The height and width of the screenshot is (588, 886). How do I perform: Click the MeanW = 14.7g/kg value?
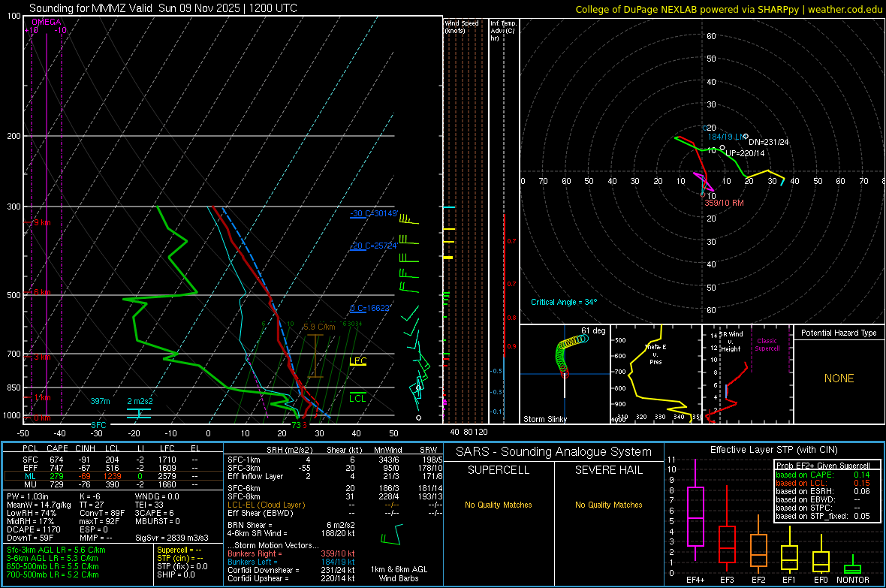coord(39,505)
